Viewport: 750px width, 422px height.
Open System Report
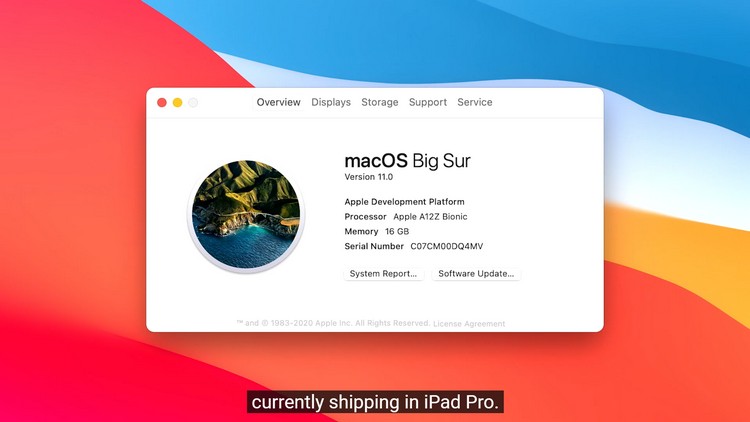(384, 274)
